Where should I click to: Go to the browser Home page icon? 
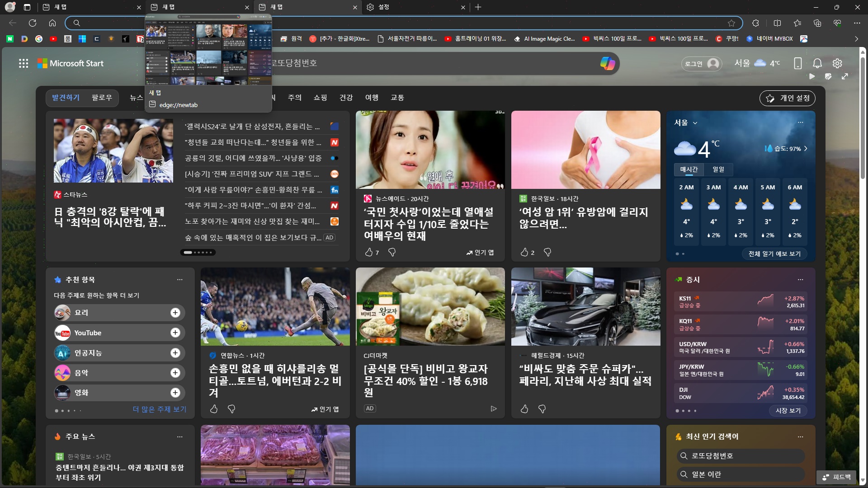point(52,23)
